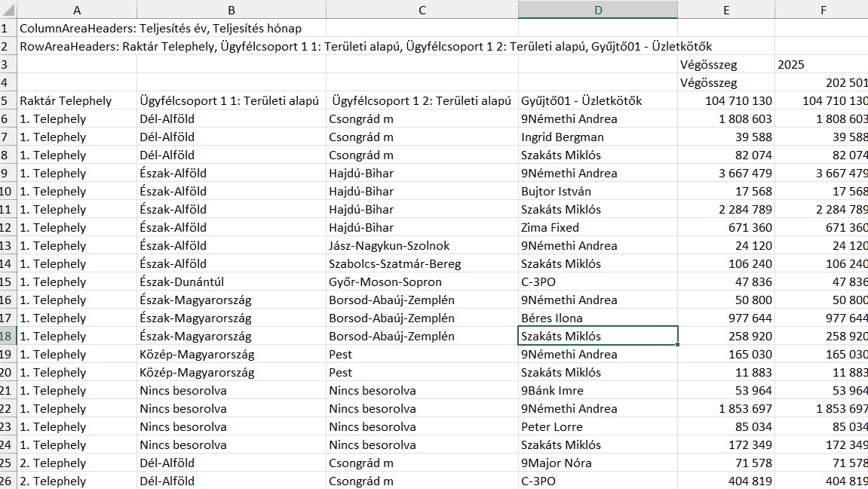Screen dimensions: 868x489
Task: Click the Győr-Moson-Sopron cell
Action: click(385, 282)
